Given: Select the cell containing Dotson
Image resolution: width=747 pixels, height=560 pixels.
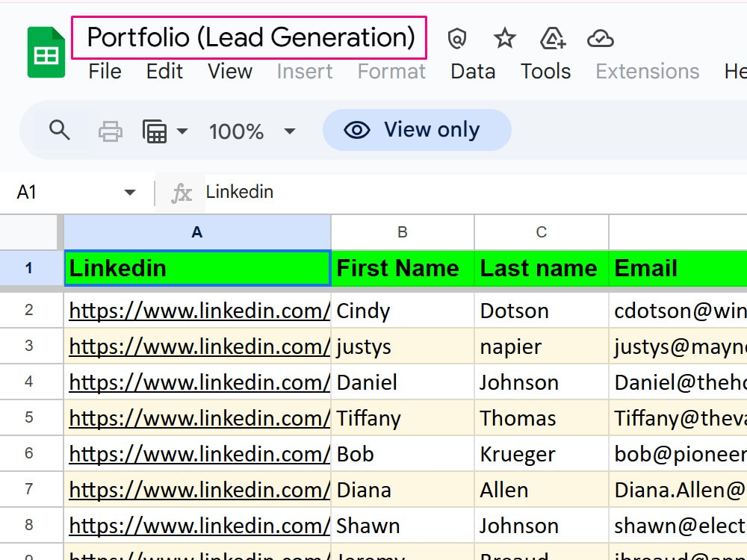Looking at the screenshot, I should coord(541,311).
